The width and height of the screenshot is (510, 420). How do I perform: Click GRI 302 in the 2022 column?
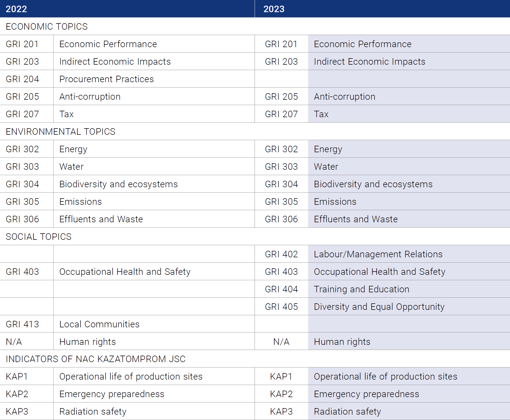(x=22, y=149)
